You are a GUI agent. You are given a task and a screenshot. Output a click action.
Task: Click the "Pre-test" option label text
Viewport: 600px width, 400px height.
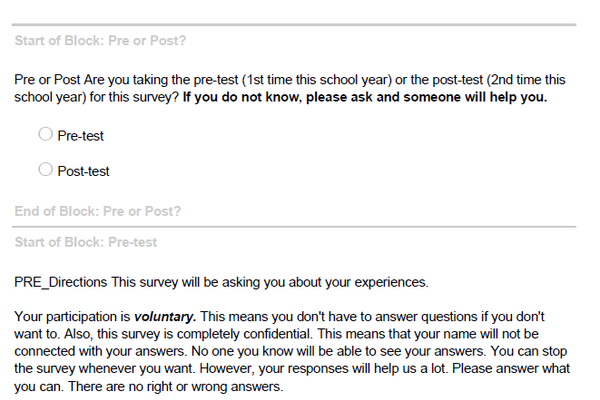[x=81, y=135]
